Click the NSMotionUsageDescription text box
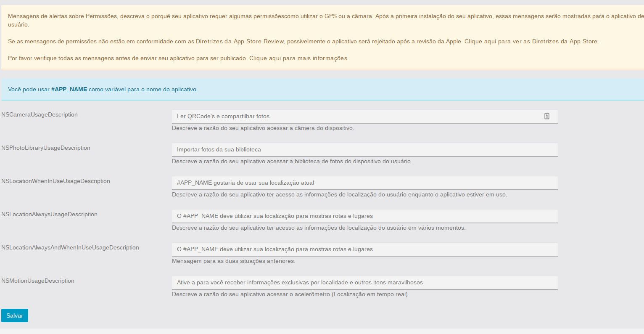644x334 pixels. pos(364,282)
